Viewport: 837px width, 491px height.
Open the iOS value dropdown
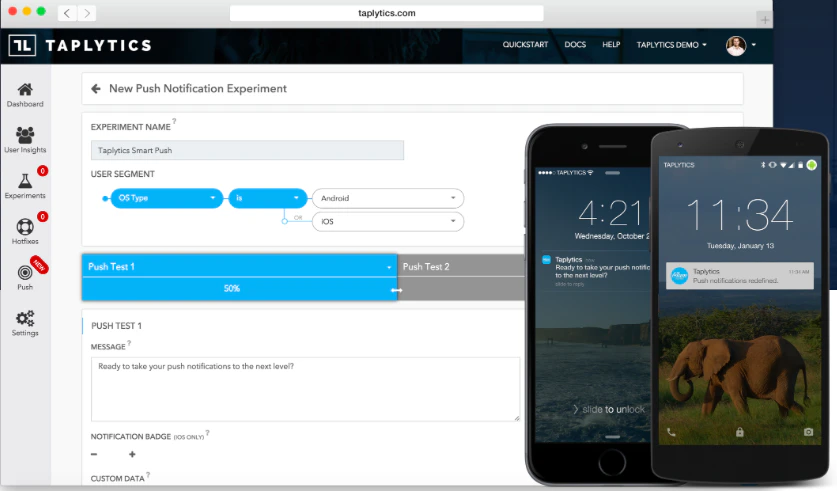point(388,221)
